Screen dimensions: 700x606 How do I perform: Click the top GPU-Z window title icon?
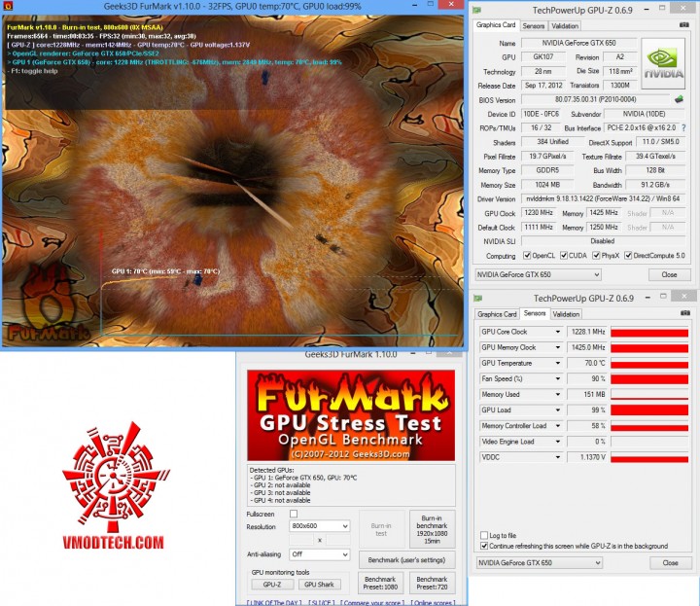(477, 10)
